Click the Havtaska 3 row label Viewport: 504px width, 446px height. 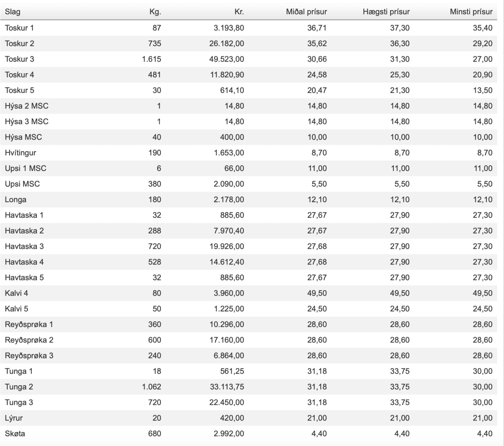(24, 247)
